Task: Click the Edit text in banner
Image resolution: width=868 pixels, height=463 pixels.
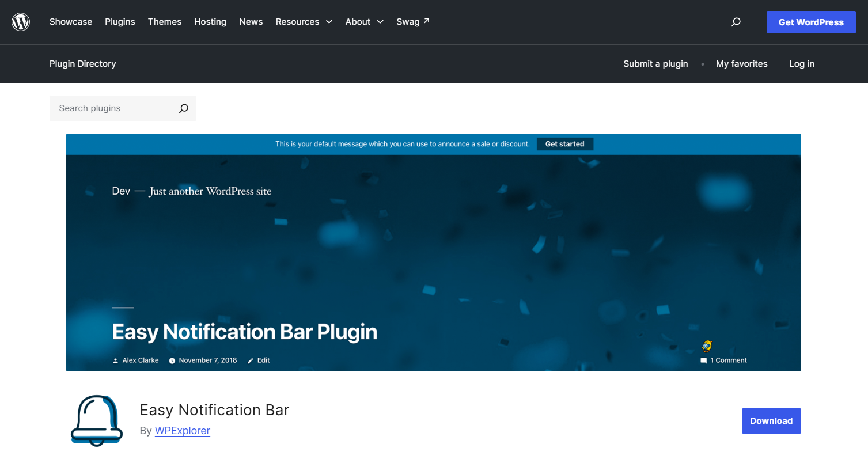Action: coord(264,360)
